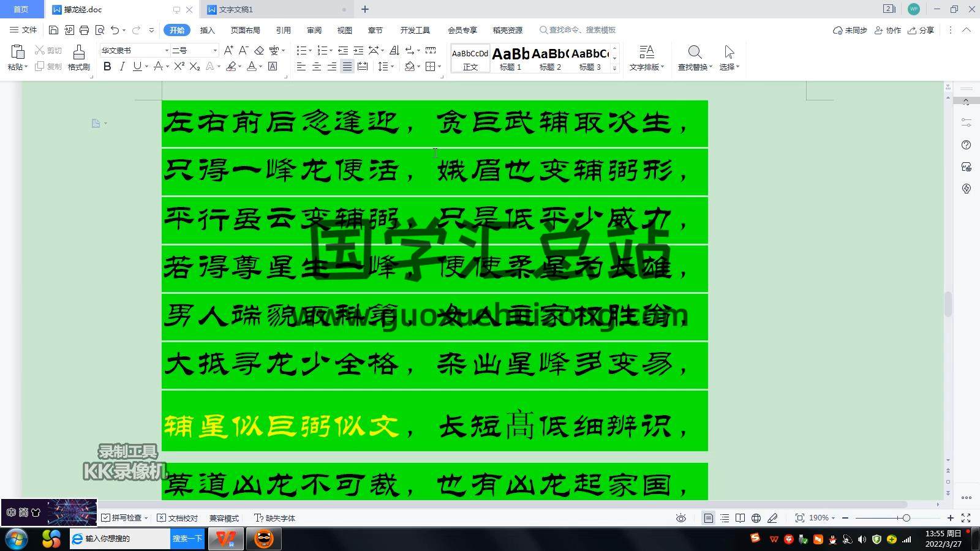
Task: Click the 搜索一下 search button in taskbar
Action: (187, 539)
